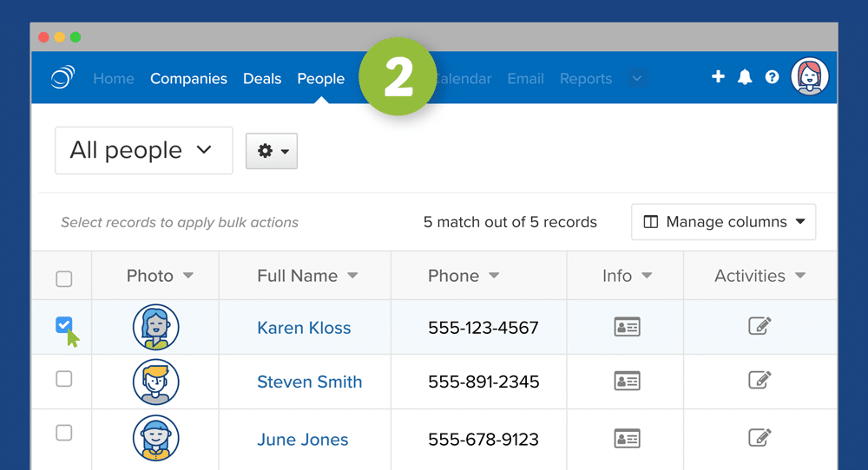
Task: Open Steven Smith contact link
Action: [x=309, y=382]
